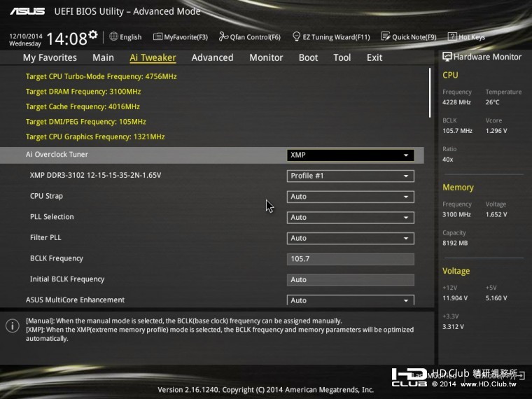Expand the Ai Overclock Tuner XMP dropdown
Image resolution: width=532 pixels, height=399 pixels.
tap(350, 155)
